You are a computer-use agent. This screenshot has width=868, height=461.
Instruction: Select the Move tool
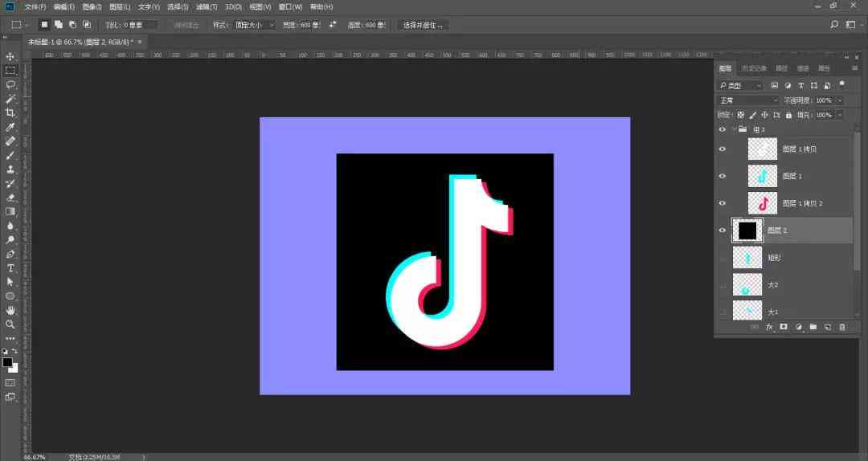(x=10, y=56)
